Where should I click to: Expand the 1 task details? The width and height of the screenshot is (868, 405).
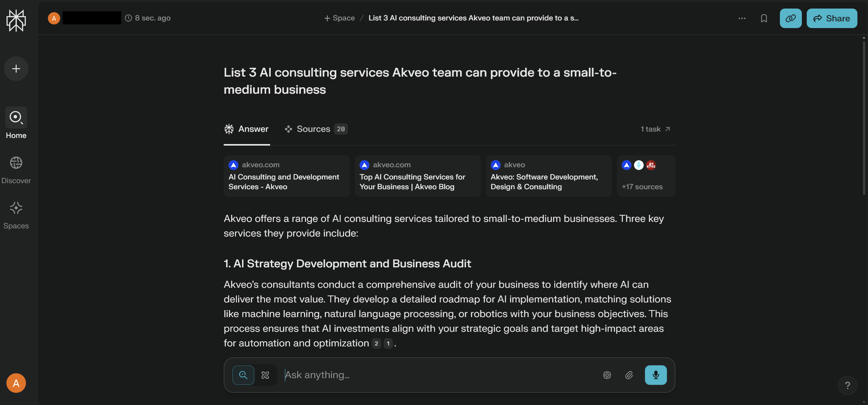point(655,129)
